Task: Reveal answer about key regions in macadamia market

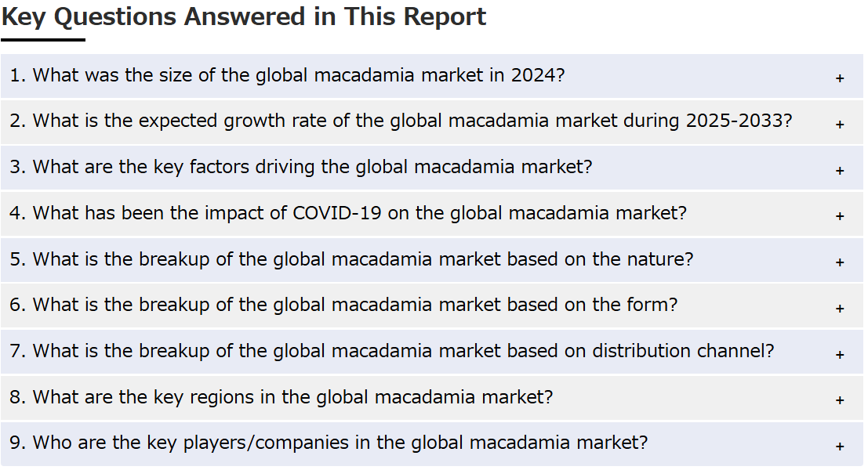Action: pos(281,397)
